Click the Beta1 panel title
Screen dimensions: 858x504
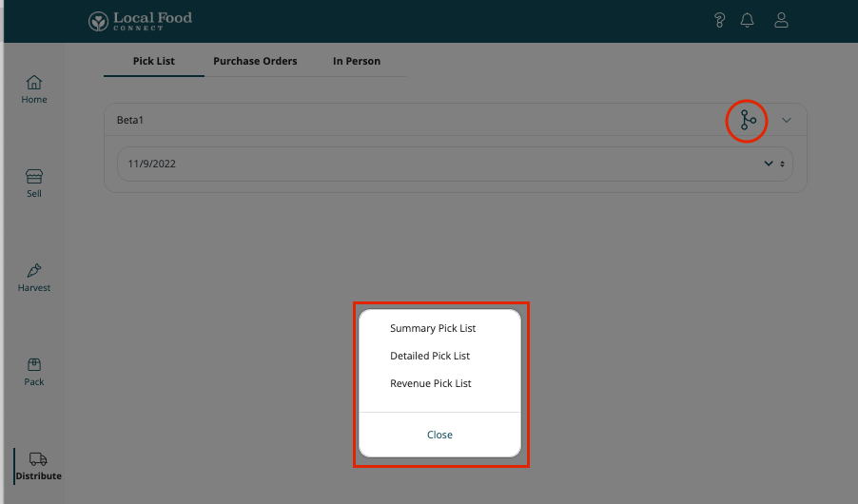point(130,121)
